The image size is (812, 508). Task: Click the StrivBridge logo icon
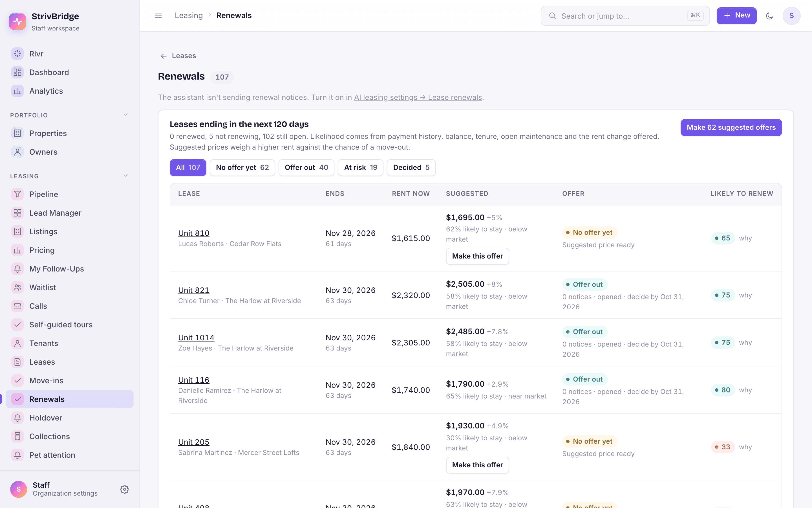(x=17, y=21)
